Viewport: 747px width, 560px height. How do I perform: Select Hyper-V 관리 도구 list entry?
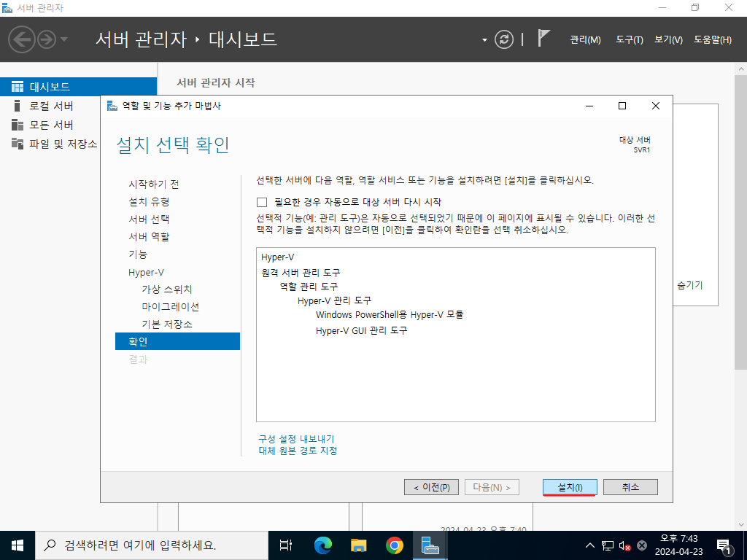tap(334, 301)
